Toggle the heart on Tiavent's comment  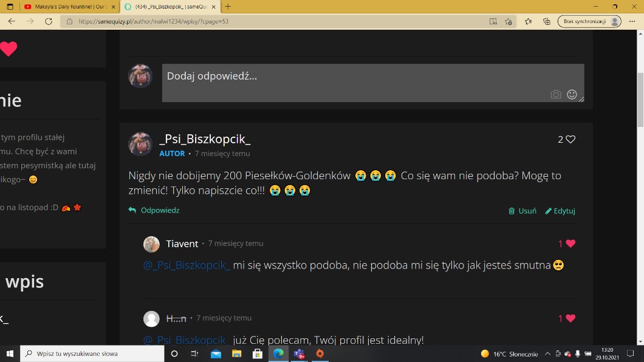[570, 244]
